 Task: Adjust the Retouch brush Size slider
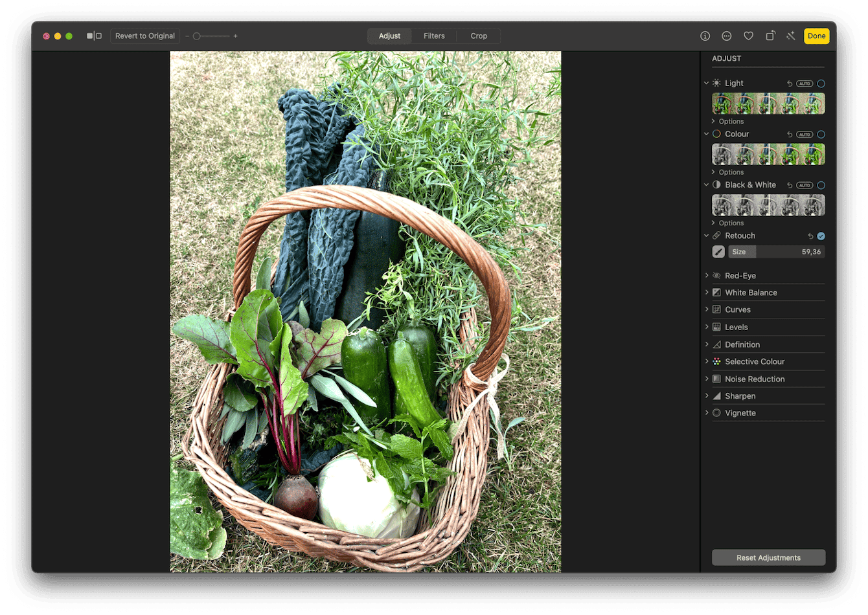tap(777, 251)
